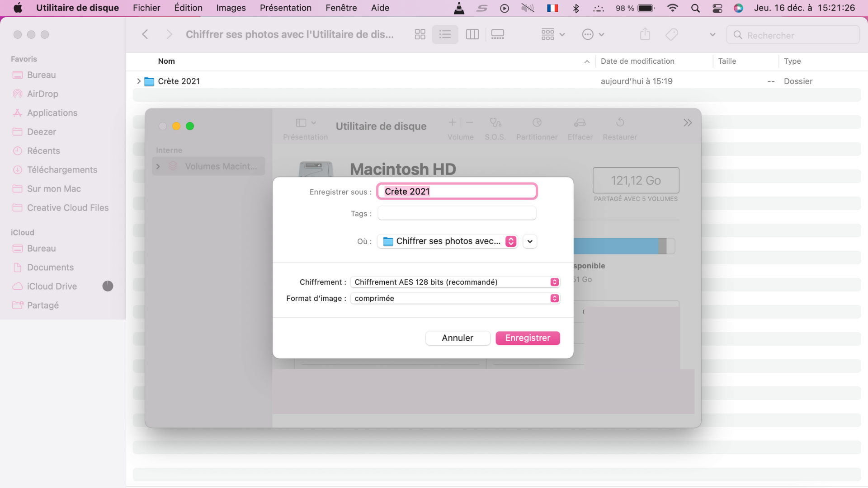This screenshot has height=488, width=868.
Task: Click the tag icon in Finder toolbar
Action: pos(672,34)
